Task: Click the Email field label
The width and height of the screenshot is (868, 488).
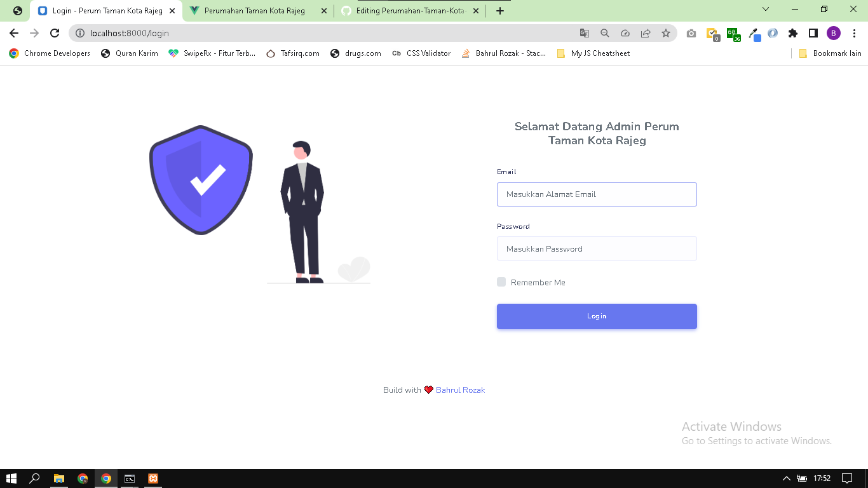Action: coord(506,172)
